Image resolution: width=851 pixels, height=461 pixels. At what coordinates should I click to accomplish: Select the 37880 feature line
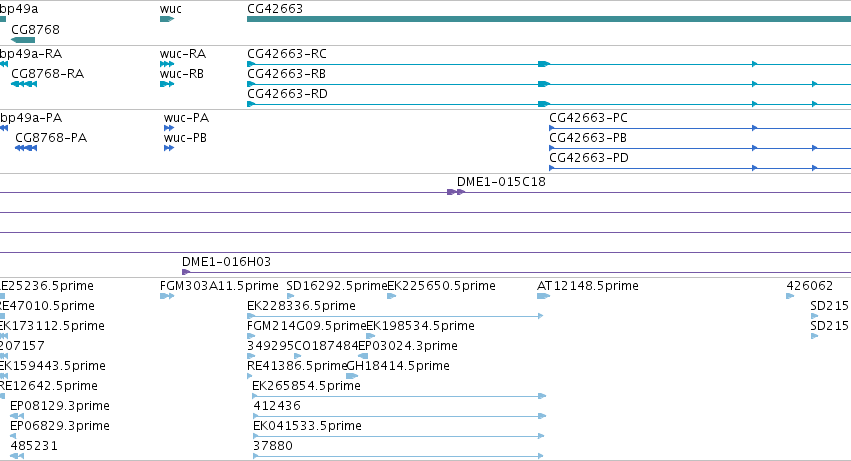[x=398, y=456]
